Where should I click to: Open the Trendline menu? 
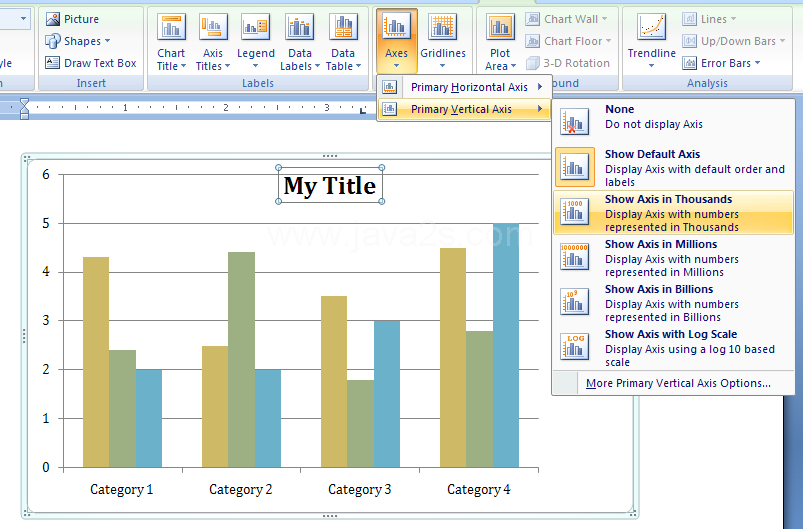coord(651,43)
